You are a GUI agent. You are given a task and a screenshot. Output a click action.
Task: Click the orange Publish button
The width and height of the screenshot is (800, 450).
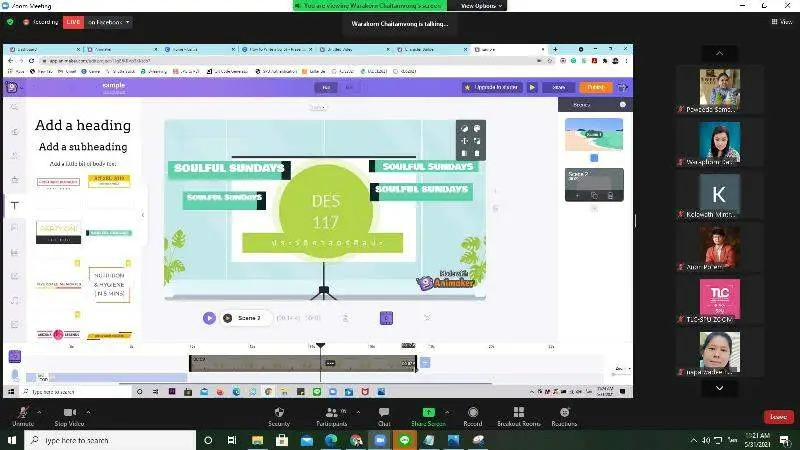click(596, 87)
